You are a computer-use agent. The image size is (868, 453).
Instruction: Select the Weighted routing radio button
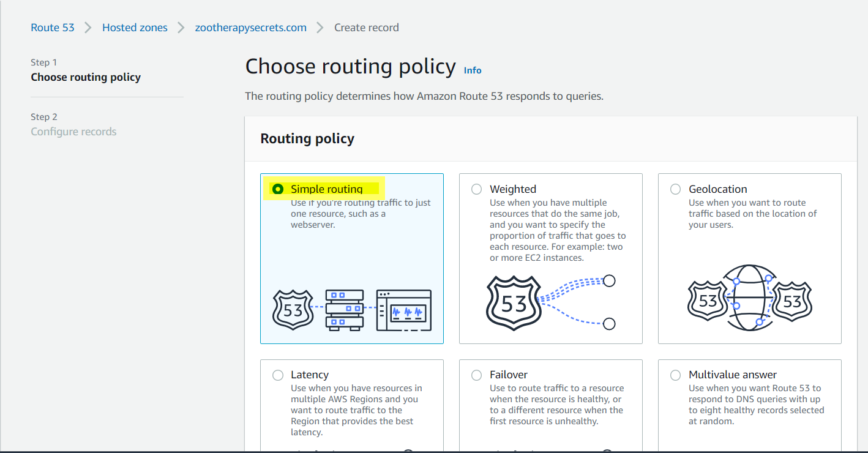click(477, 189)
